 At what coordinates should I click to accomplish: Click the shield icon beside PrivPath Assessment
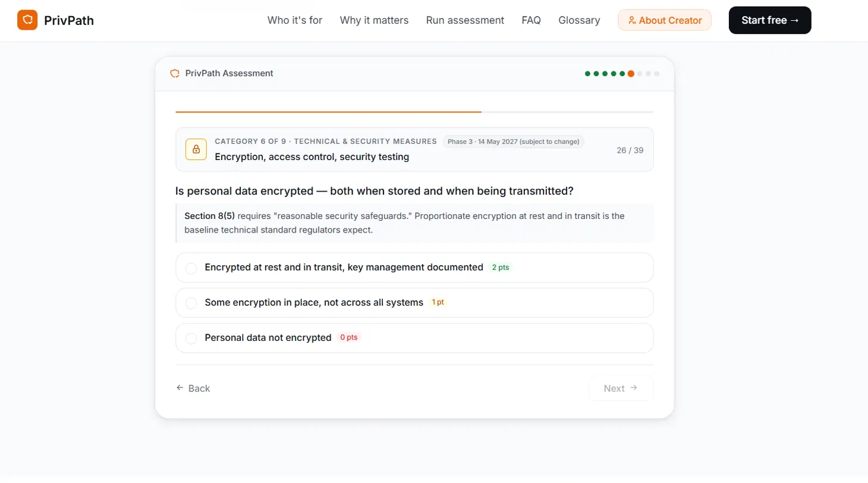click(x=175, y=74)
